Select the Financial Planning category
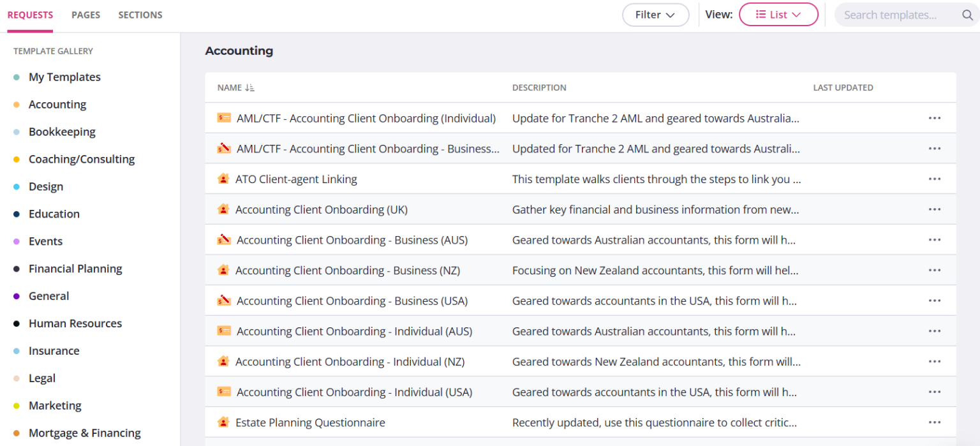The image size is (980, 446). [x=75, y=269]
